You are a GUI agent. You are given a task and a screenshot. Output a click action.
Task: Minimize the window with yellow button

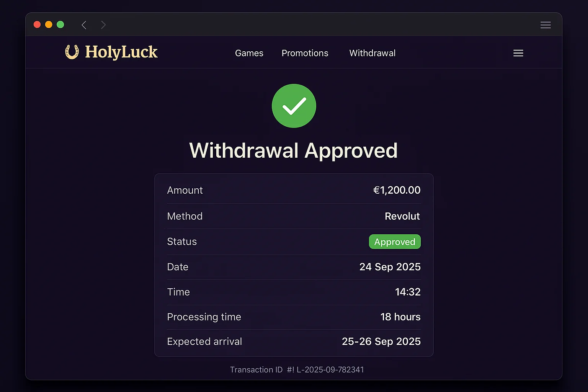coord(49,24)
